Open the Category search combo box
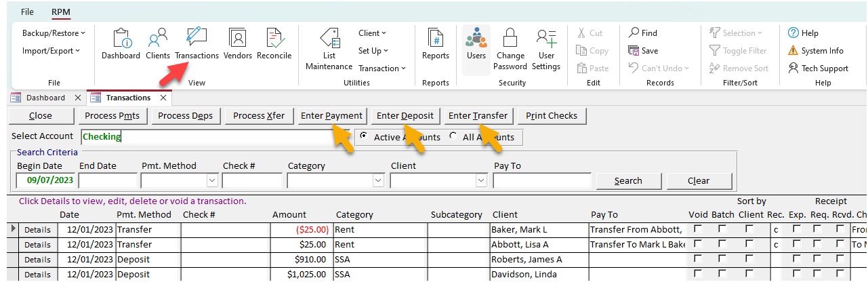 point(378,181)
